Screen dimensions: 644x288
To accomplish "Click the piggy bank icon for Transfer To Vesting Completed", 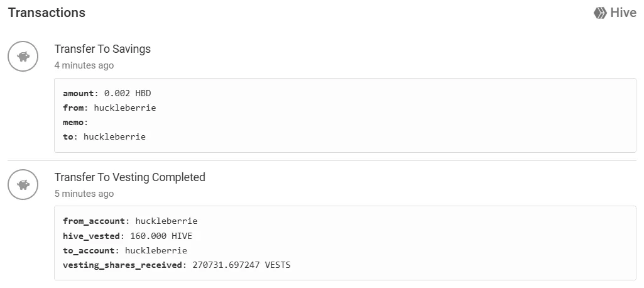I will click(x=23, y=184).
